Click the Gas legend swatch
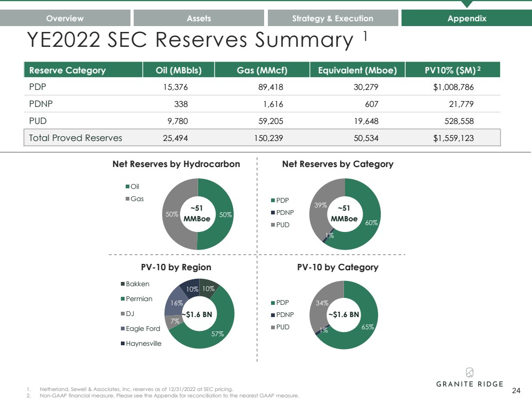The width and height of the screenshot is (532, 399). click(127, 199)
